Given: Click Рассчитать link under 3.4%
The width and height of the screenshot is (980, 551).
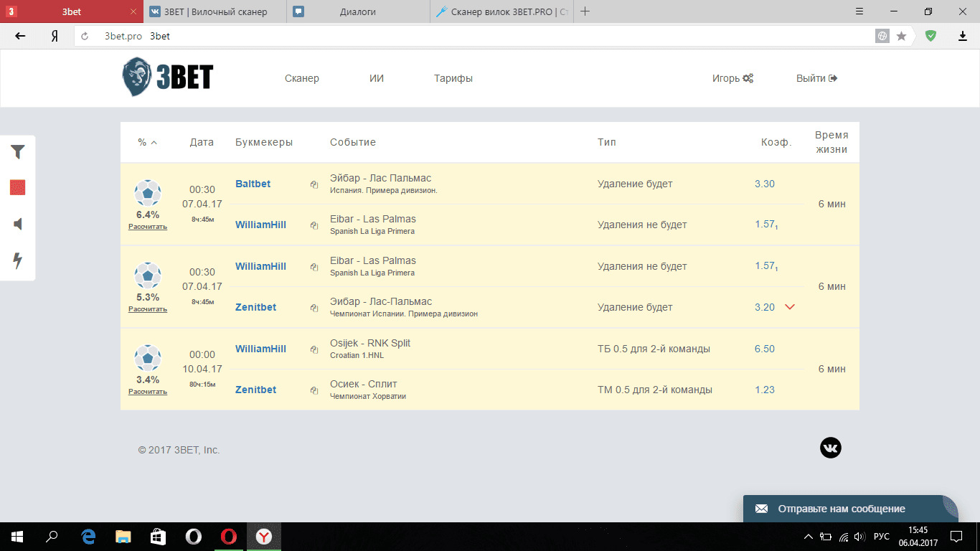Looking at the screenshot, I should pos(148,392).
